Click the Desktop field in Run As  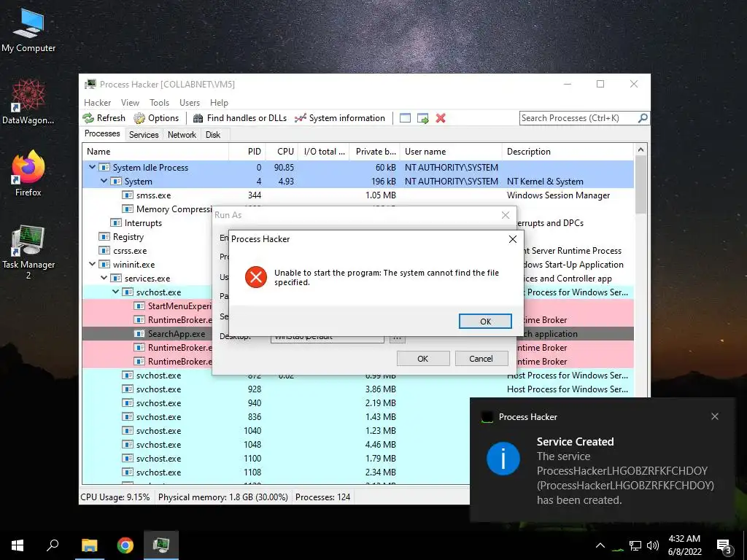pyautogui.click(x=328, y=338)
